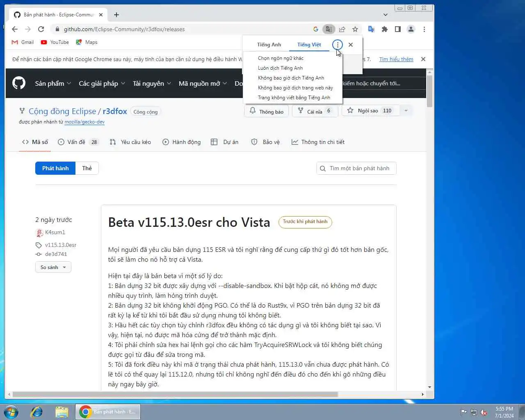Open Windows Explorer folder on taskbar
Viewport: 525px width, 420px height.
click(x=62, y=412)
